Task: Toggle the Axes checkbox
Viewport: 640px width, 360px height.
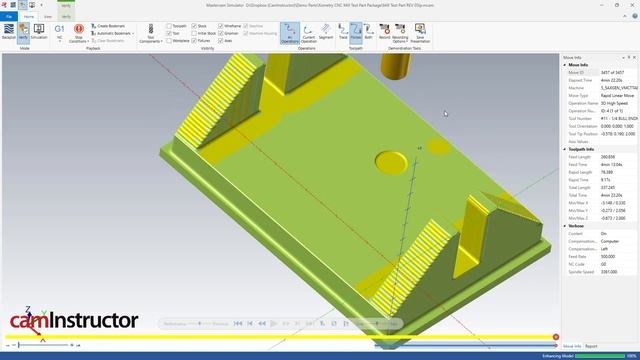Action: (x=221, y=40)
